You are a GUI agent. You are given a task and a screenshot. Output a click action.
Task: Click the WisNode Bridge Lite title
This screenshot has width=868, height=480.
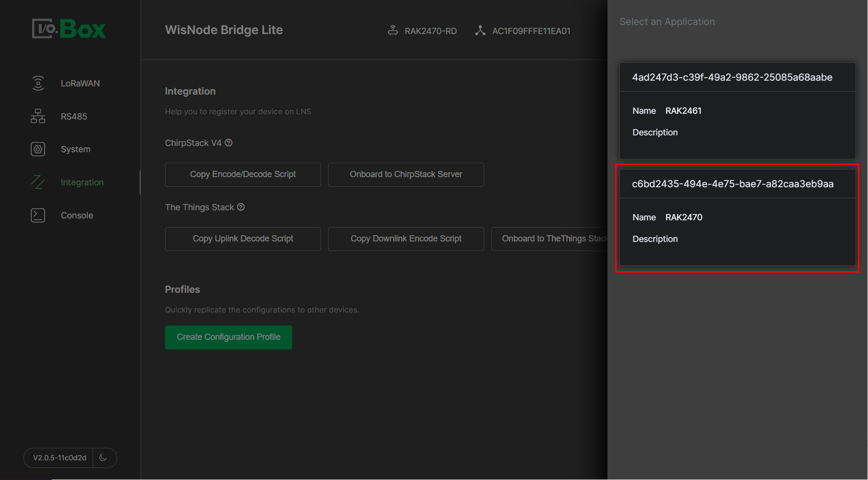(x=224, y=30)
